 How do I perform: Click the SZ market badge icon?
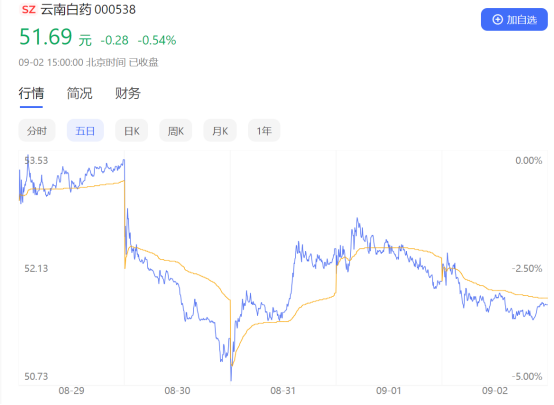coord(29,10)
